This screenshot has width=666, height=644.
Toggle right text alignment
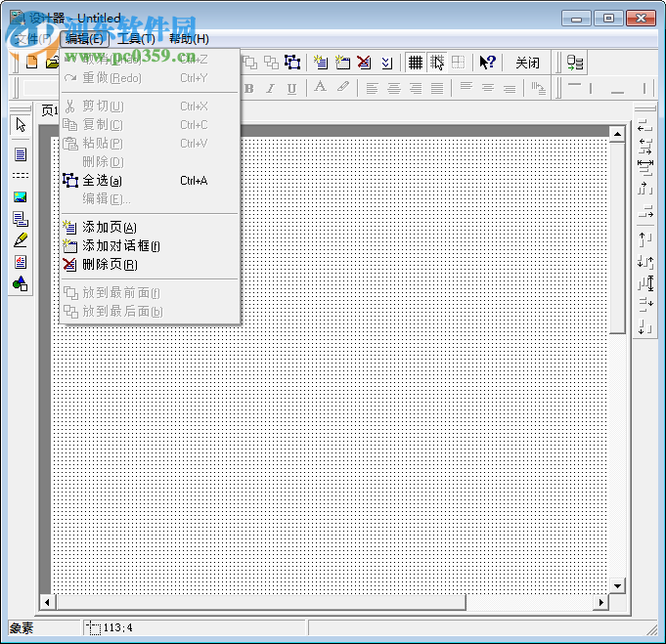tap(416, 88)
